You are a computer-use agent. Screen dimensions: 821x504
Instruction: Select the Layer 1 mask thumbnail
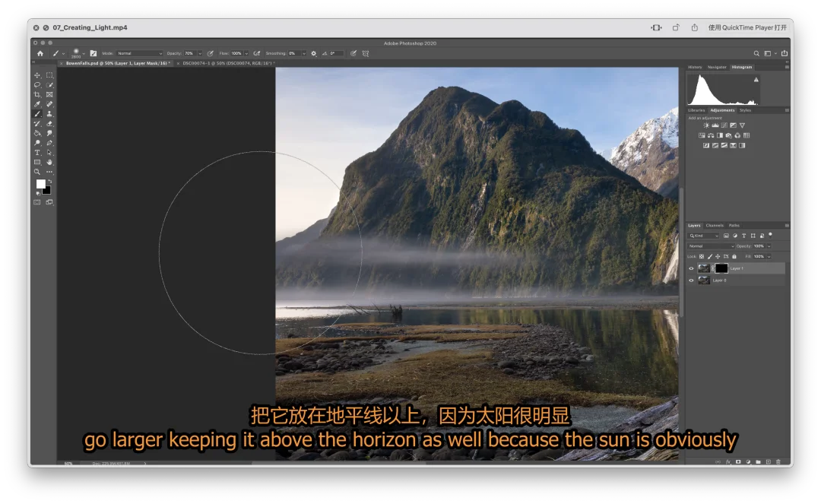pos(721,268)
